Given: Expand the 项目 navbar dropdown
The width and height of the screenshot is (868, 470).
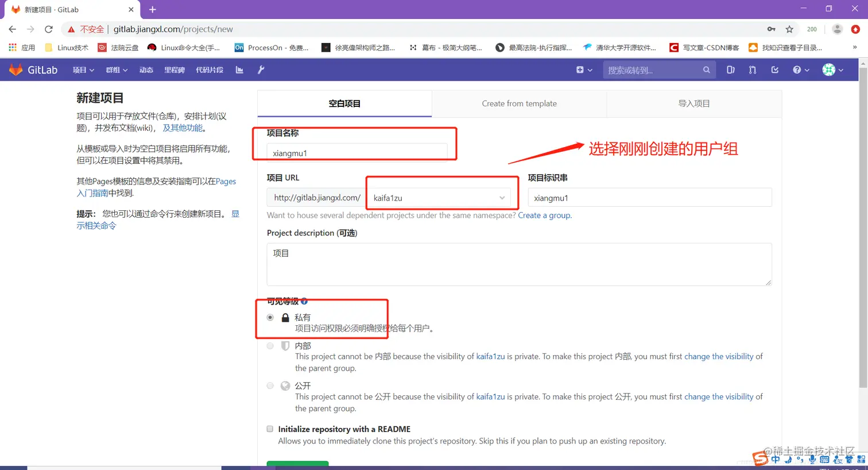Looking at the screenshot, I should click(83, 70).
